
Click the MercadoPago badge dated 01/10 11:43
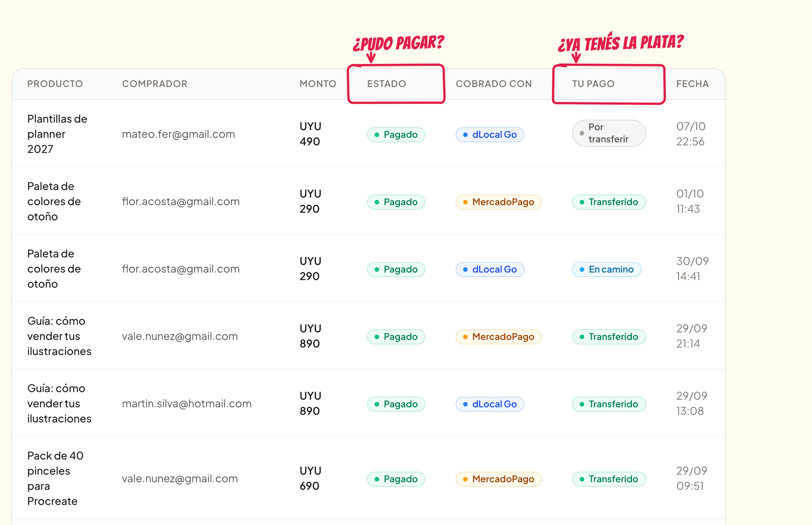[498, 202]
